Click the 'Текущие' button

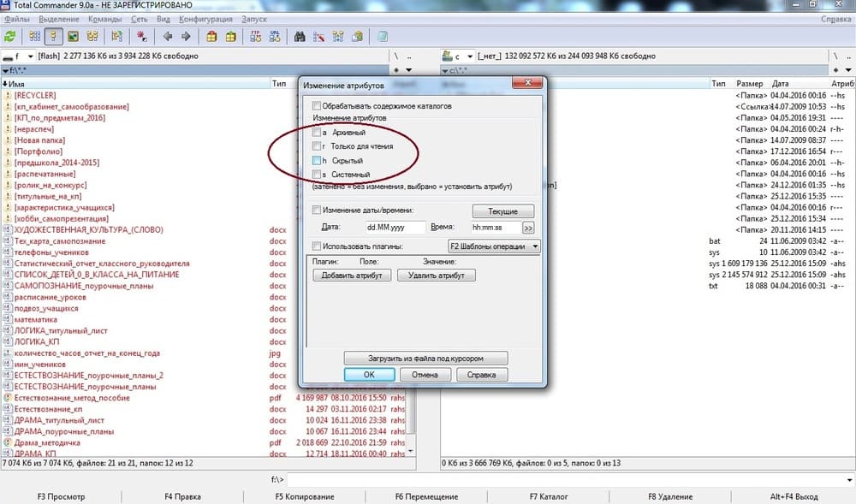(x=502, y=211)
